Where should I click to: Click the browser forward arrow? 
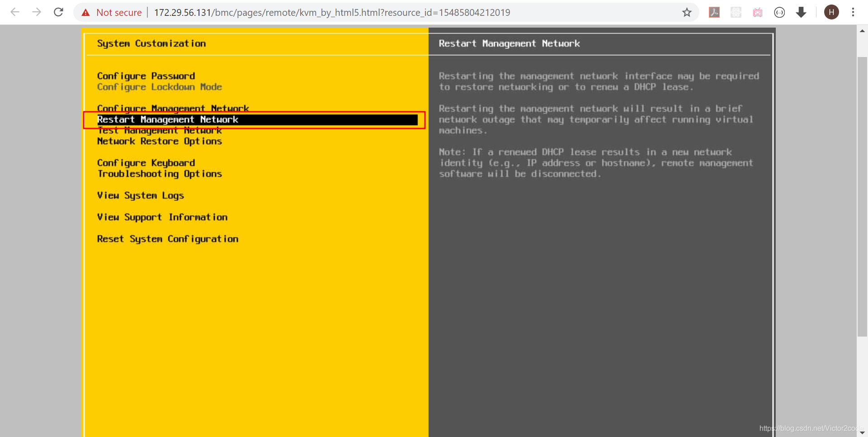(x=37, y=12)
